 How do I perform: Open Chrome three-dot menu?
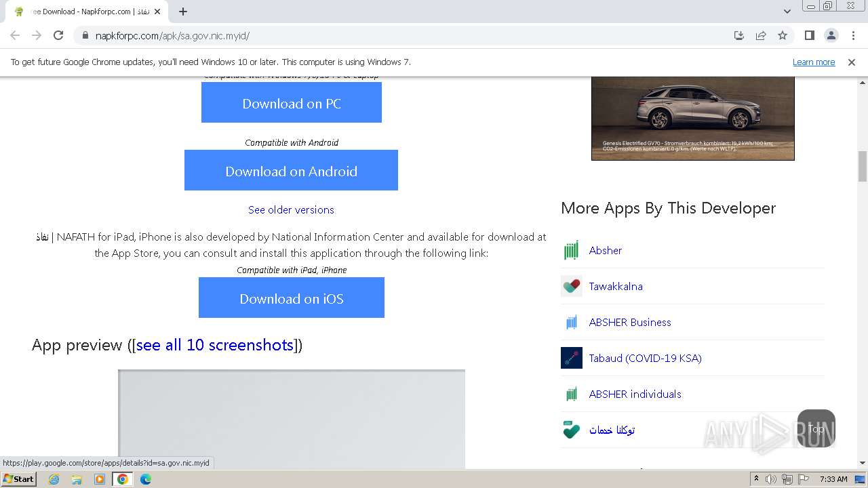(853, 36)
